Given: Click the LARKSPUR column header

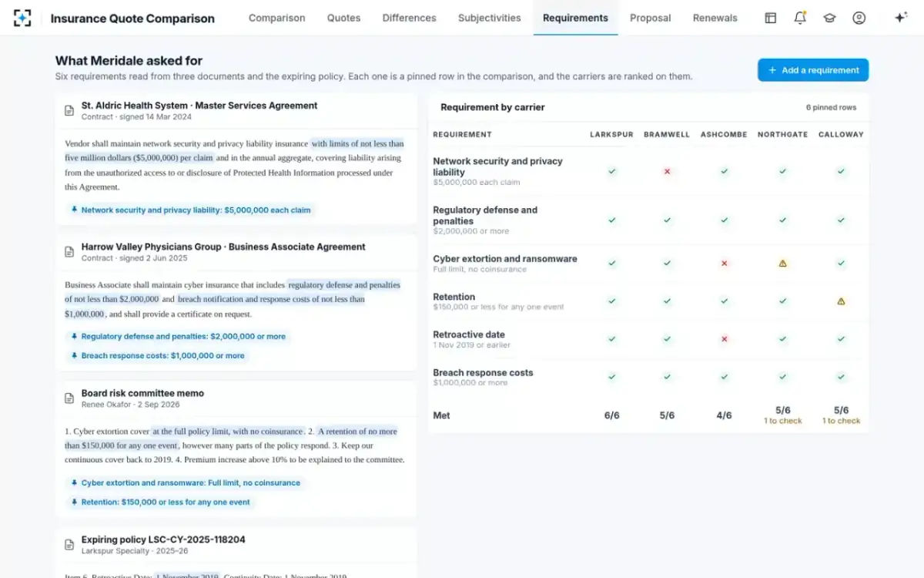Looking at the screenshot, I should [611, 134].
